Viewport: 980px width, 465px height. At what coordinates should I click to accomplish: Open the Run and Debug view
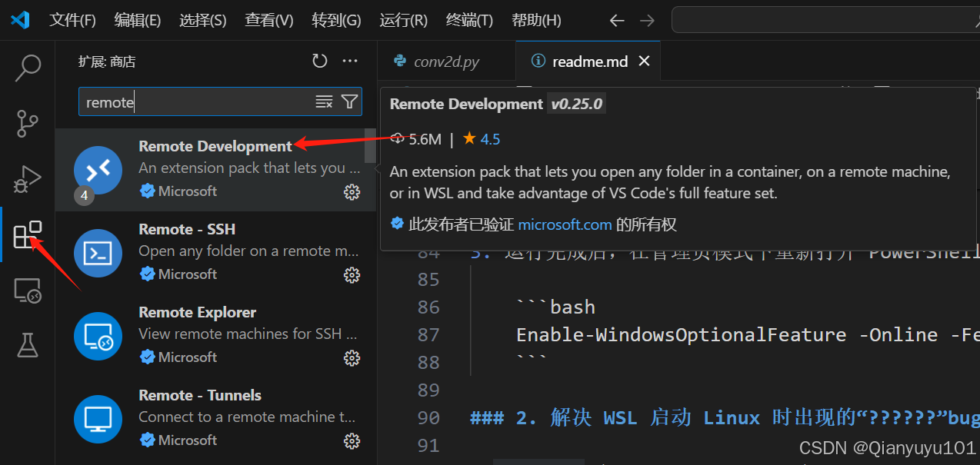28,178
